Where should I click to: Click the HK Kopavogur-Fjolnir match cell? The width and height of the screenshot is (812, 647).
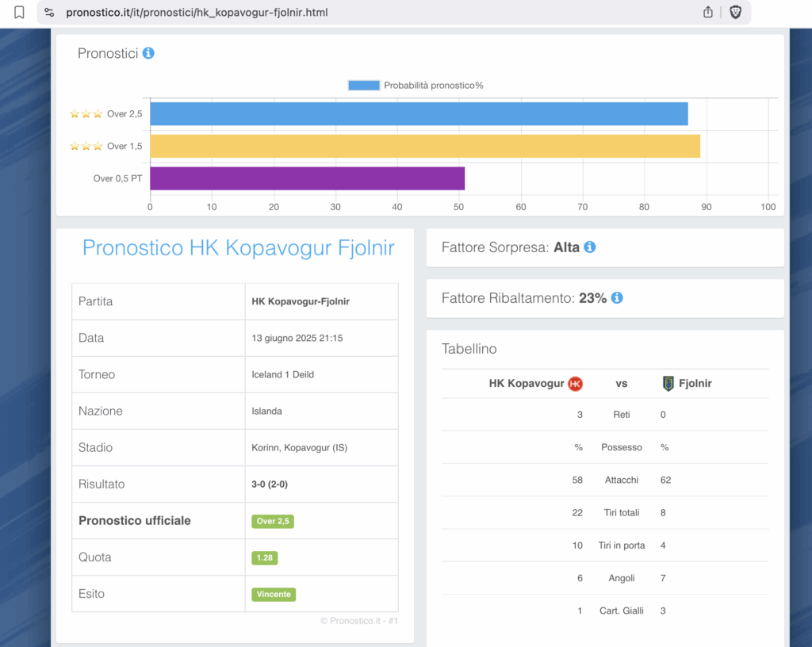tap(322, 302)
